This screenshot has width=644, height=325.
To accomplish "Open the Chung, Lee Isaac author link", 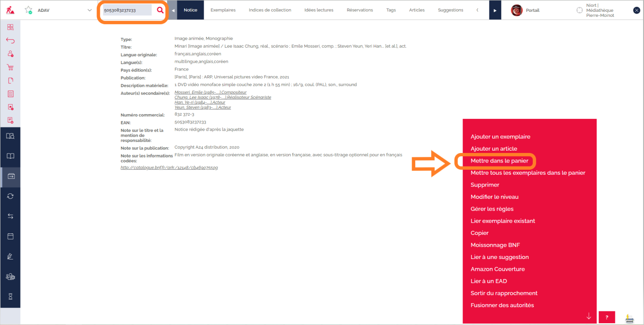I will pyautogui.click(x=223, y=97).
